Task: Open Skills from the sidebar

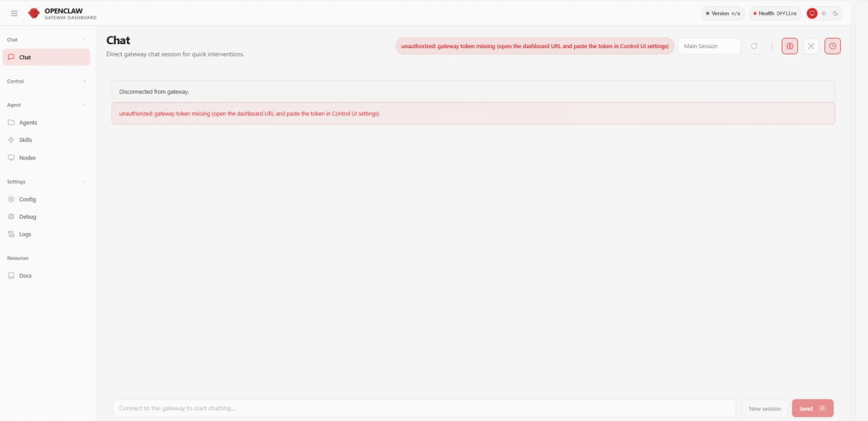Action: click(25, 140)
